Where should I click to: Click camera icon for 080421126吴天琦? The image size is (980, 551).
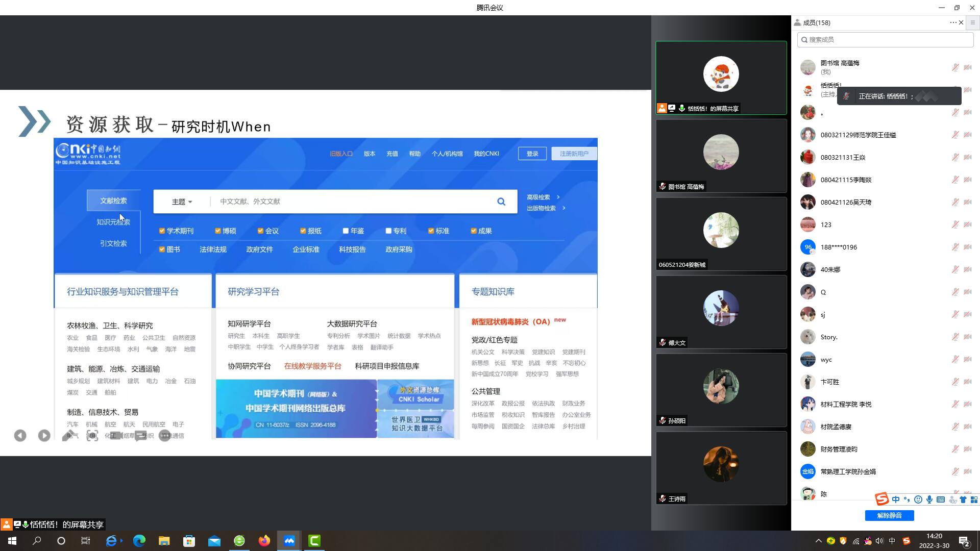[968, 202]
